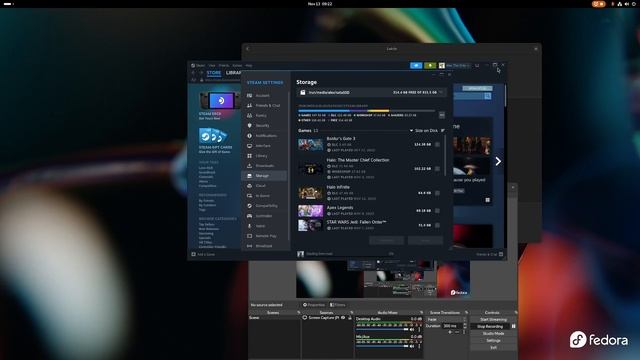Click Start Streaming in OBS Controls

pyautogui.click(x=493, y=320)
